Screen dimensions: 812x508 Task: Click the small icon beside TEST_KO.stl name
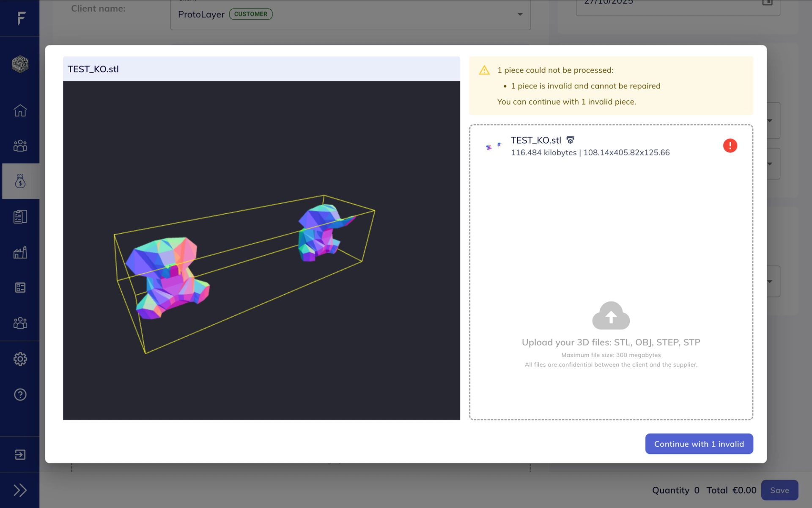[x=570, y=140]
